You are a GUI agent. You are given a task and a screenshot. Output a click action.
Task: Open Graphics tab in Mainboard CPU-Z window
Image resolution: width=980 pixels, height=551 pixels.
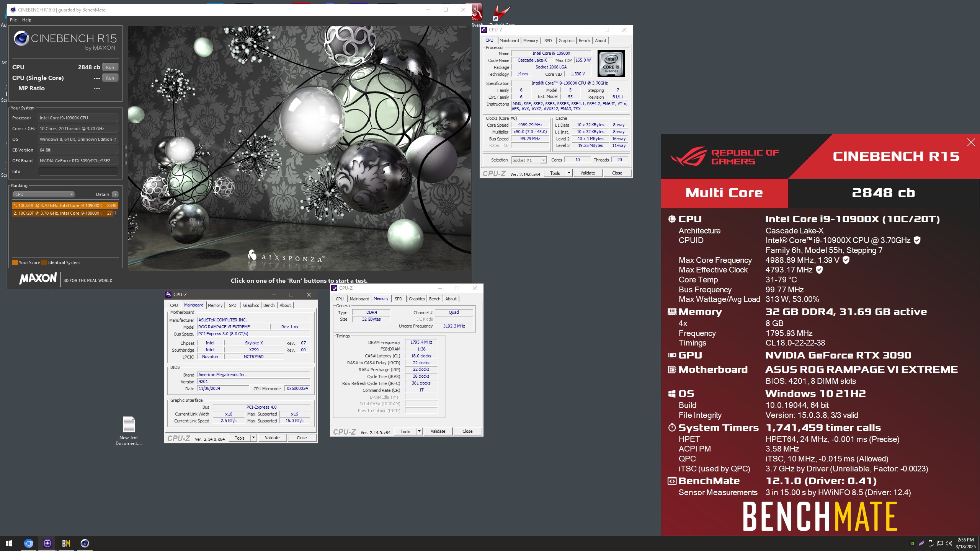tap(251, 305)
